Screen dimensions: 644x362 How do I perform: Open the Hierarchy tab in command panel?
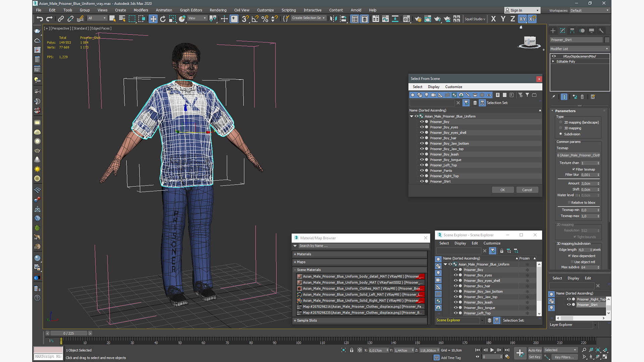572,31
